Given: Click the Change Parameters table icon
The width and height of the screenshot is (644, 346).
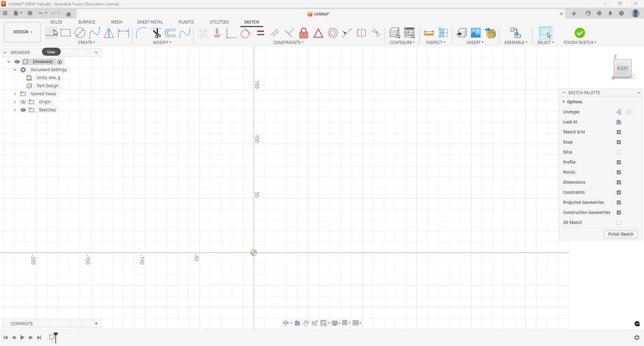Looking at the screenshot, I should pos(409,33).
